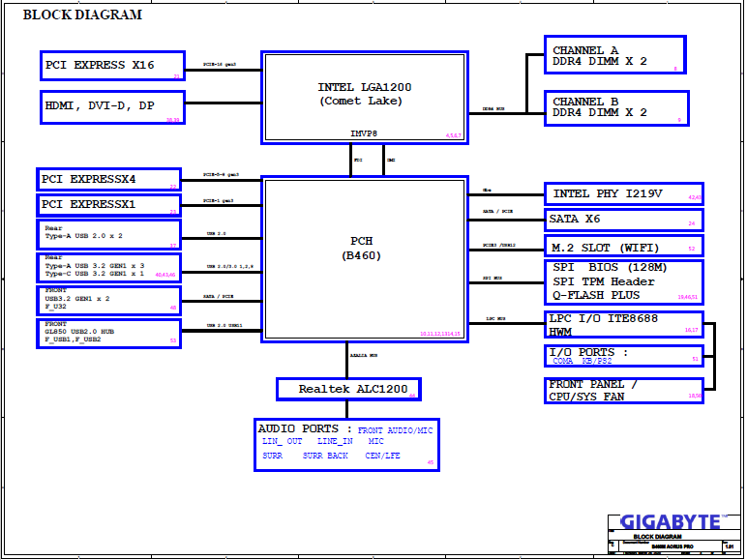The image size is (747, 560).
Task: Click the 'PCH' label in chipset block
Action: tap(362, 241)
